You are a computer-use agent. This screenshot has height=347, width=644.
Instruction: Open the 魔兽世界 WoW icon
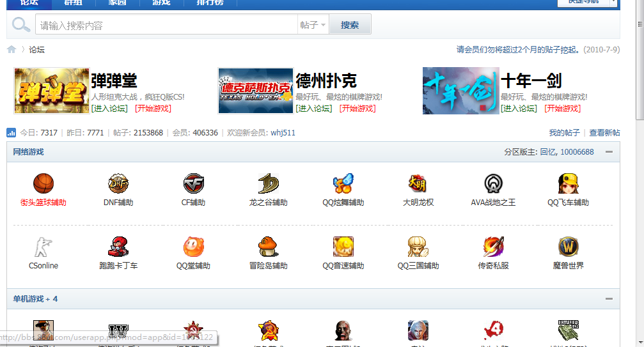tap(568, 247)
